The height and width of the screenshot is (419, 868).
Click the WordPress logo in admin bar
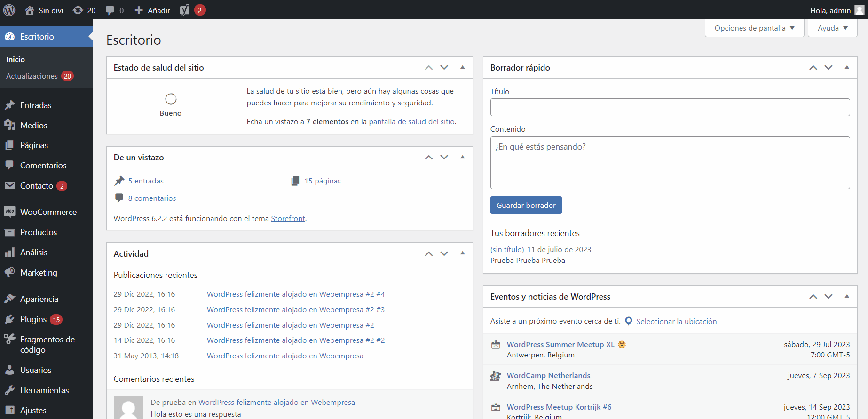pos(9,10)
